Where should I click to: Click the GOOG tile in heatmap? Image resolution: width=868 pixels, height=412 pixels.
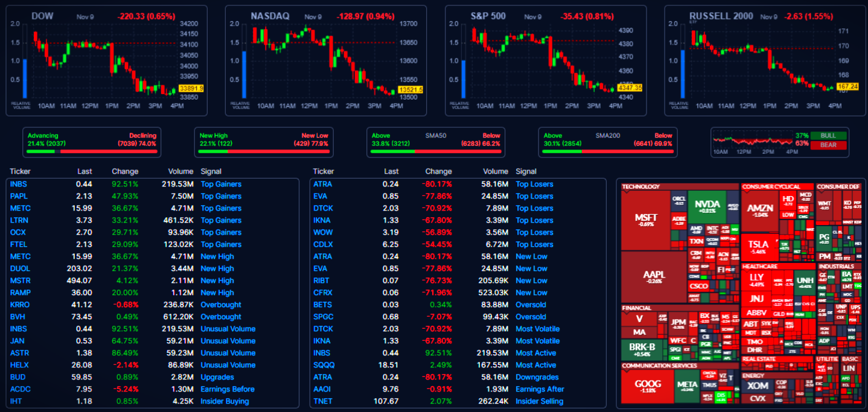point(648,386)
